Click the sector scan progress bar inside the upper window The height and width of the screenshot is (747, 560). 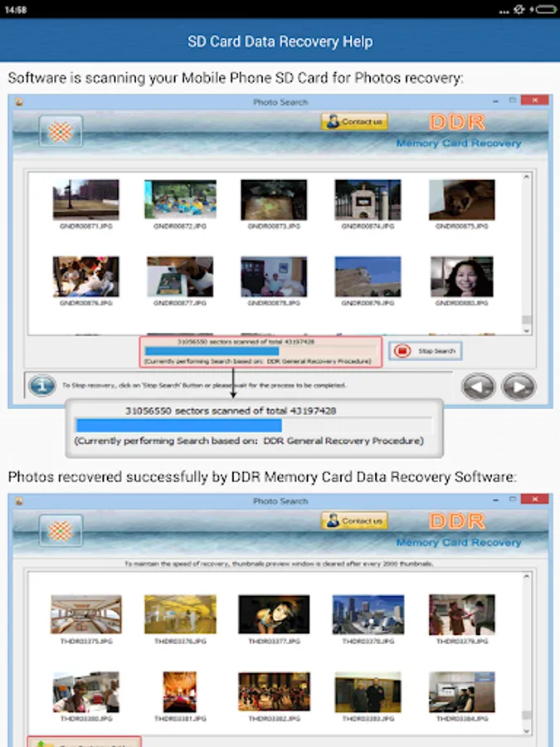pos(261,351)
